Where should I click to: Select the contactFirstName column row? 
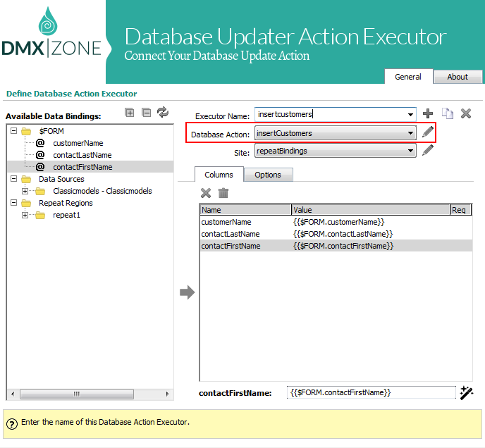[336, 246]
